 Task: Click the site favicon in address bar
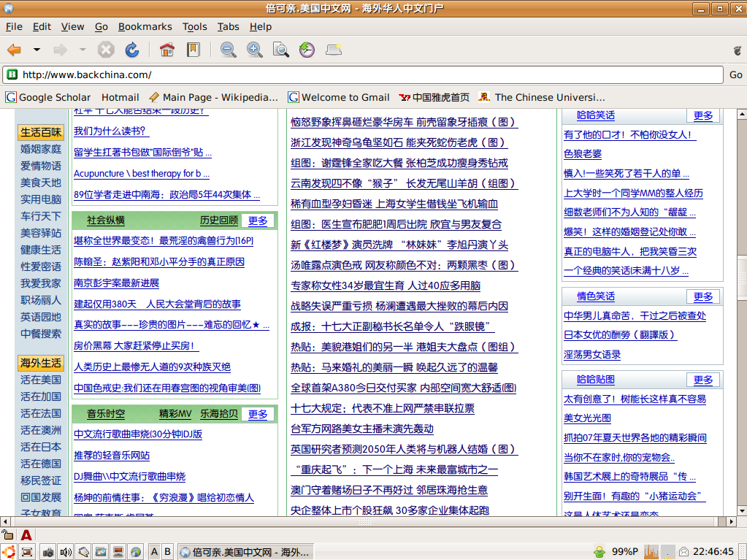pyautogui.click(x=12, y=74)
